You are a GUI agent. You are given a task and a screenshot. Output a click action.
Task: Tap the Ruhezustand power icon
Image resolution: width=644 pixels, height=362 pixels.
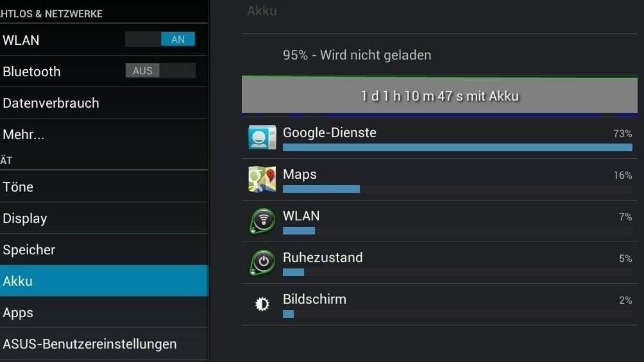pos(262,263)
